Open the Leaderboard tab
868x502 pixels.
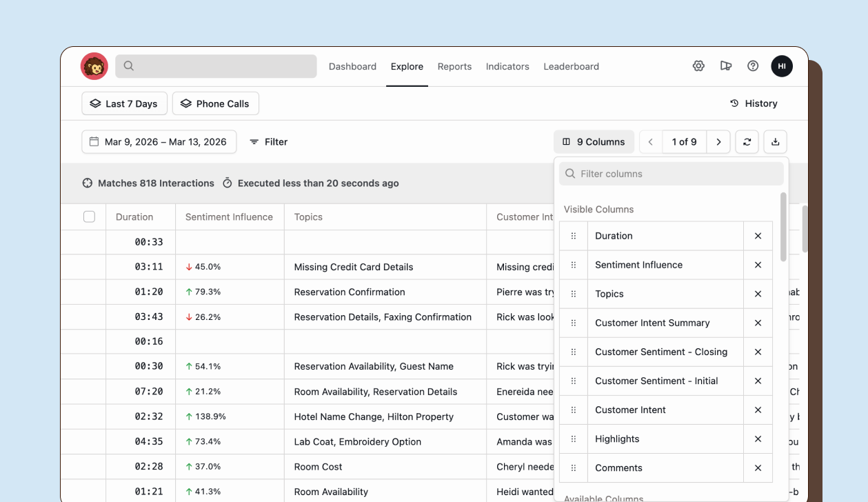coord(571,66)
